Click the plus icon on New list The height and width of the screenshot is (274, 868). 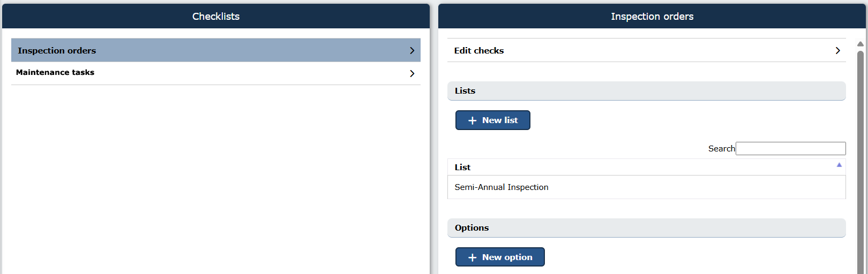472,120
